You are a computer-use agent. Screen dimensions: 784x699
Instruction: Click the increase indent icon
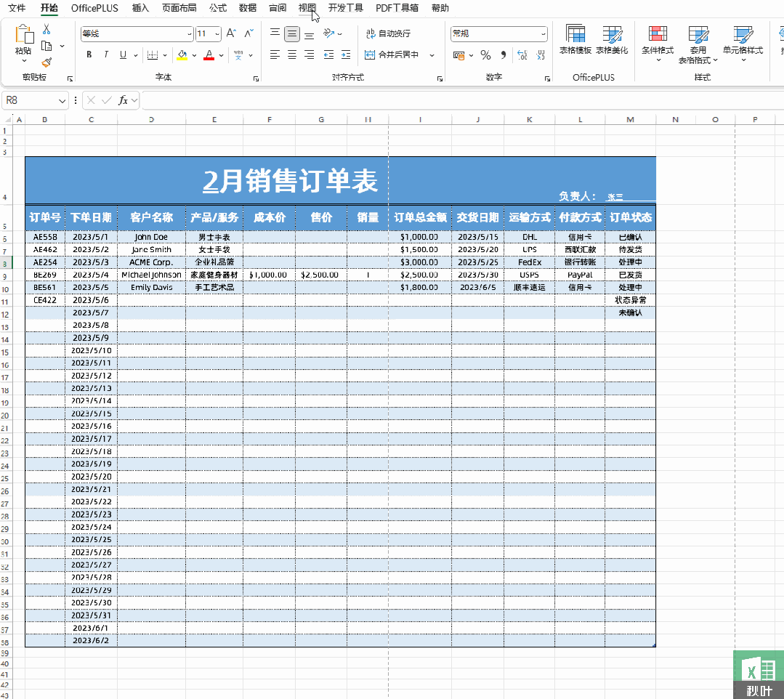click(x=346, y=55)
